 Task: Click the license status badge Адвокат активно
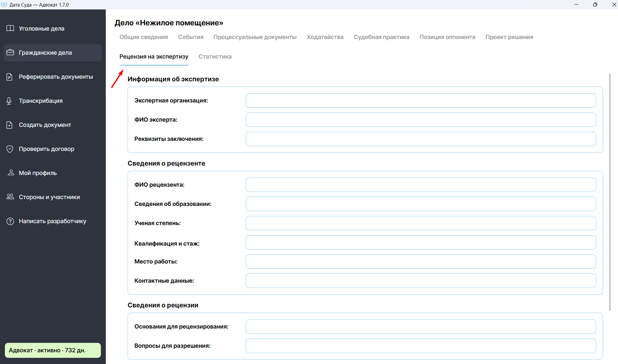(x=53, y=350)
